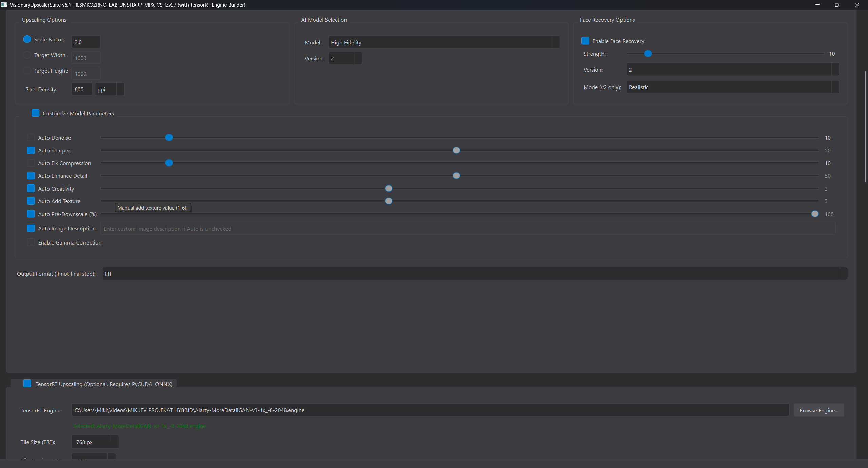Image resolution: width=868 pixels, height=468 pixels.
Task: Toggle Customize Model Parameters checkbox
Action: [x=36, y=113]
